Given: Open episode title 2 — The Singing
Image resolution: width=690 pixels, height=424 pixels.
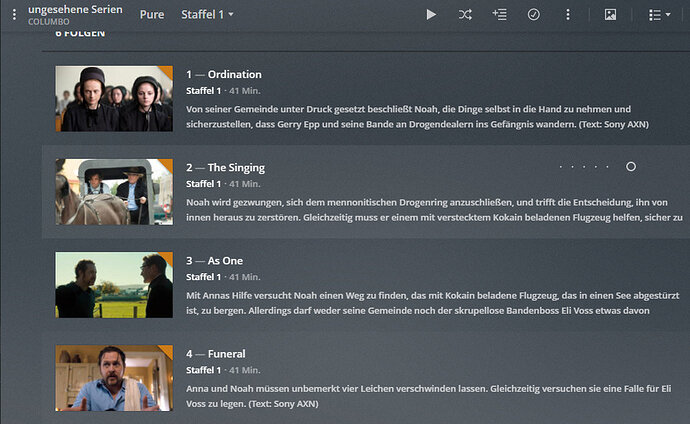Looking at the screenshot, I should tap(225, 168).
